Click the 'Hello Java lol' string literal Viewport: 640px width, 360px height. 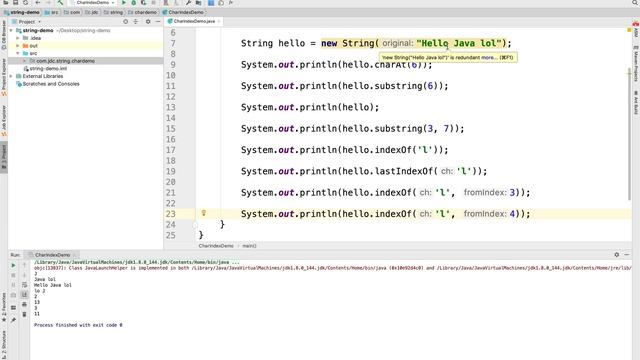click(x=459, y=43)
